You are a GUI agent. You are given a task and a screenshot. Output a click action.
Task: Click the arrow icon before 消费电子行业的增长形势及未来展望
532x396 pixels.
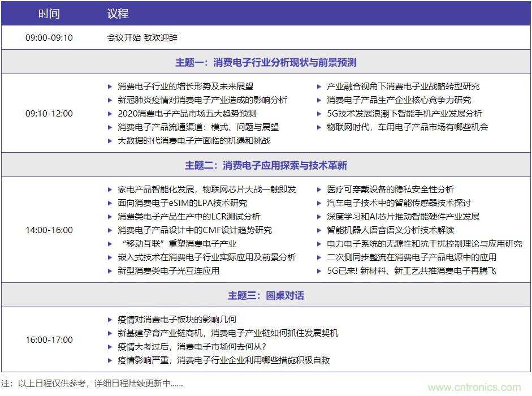110,86
